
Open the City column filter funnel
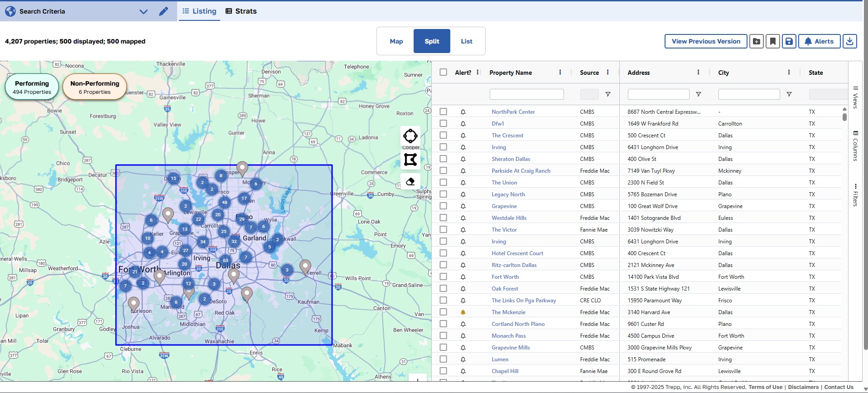click(x=789, y=94)
